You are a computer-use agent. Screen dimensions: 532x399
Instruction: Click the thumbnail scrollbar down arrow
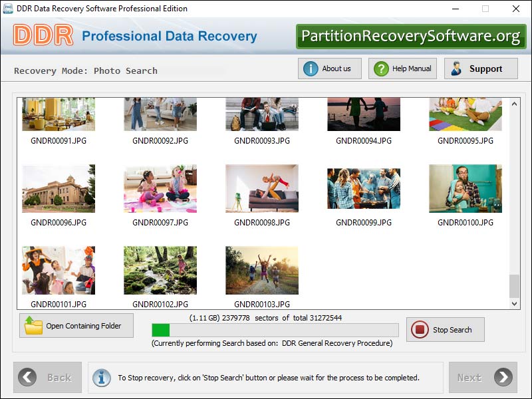click(514, 304)
